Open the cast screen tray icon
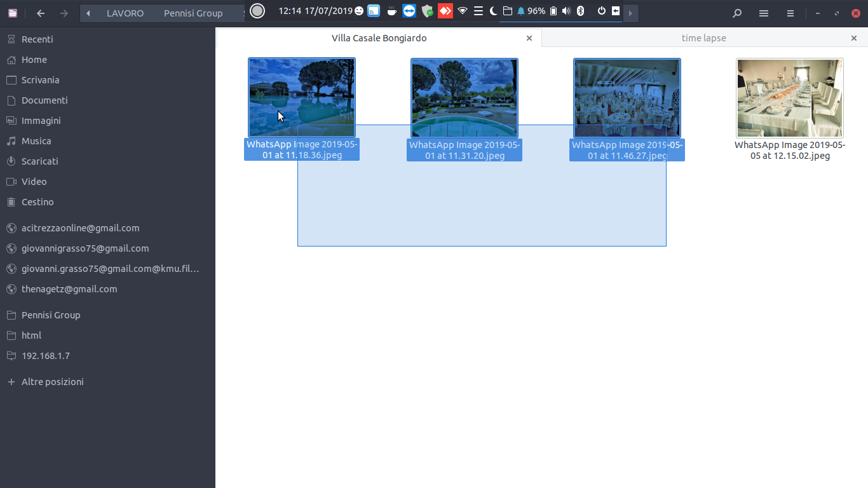This screenshot has height=488, width=868. point(374,11)
